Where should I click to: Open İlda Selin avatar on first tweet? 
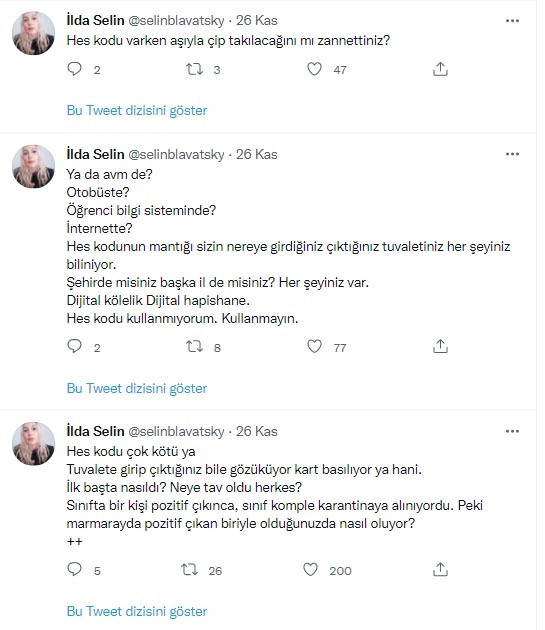[x=33, y=33]
